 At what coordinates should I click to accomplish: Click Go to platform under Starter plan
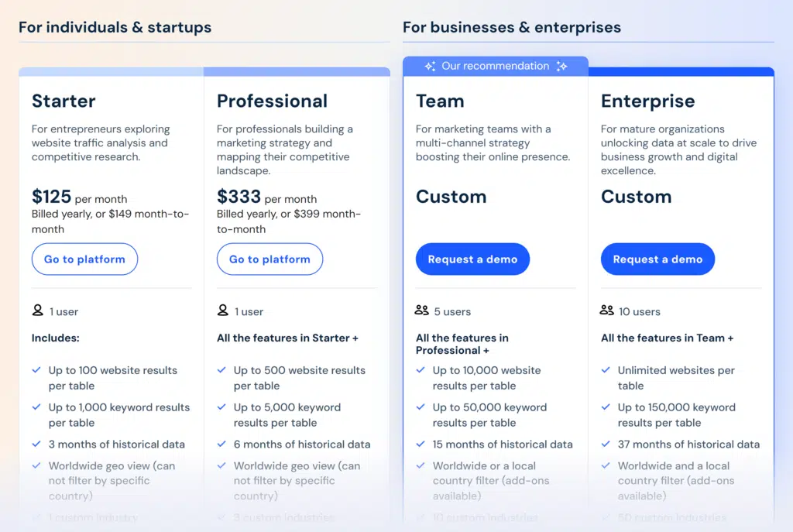point(84,259)
